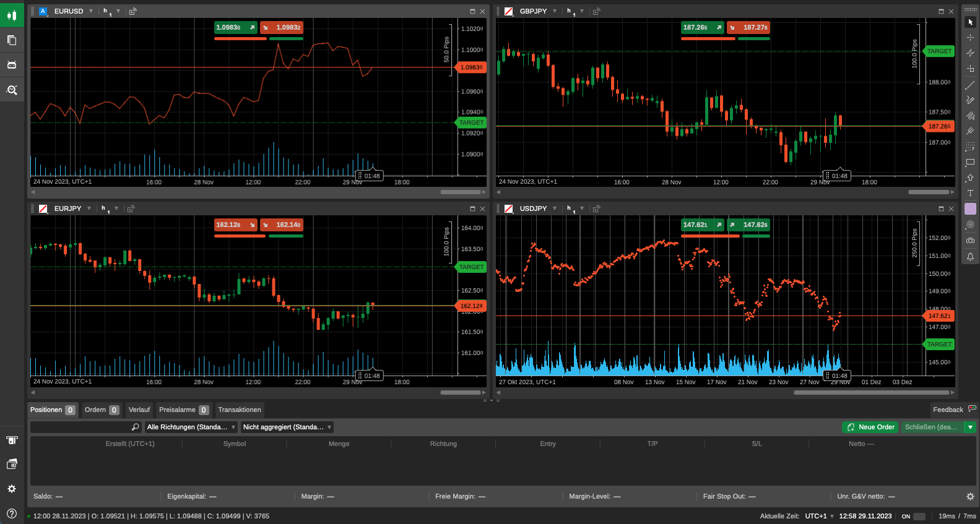Select the measure tool in drawing toolbar
This screenshot has height=524, width=980.
[x=970, y=69]
